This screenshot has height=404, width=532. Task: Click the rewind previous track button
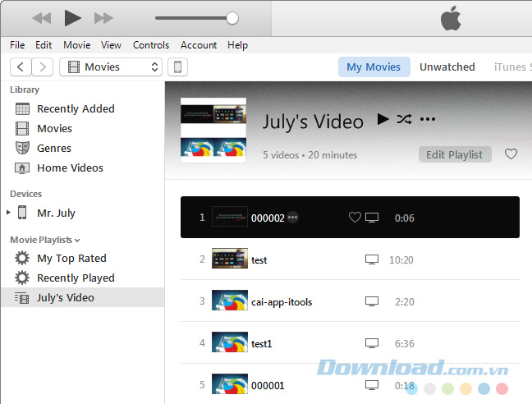click(42, 18)
